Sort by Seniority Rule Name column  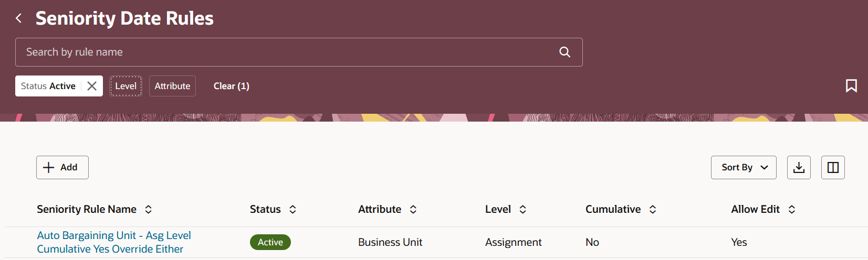149,210
